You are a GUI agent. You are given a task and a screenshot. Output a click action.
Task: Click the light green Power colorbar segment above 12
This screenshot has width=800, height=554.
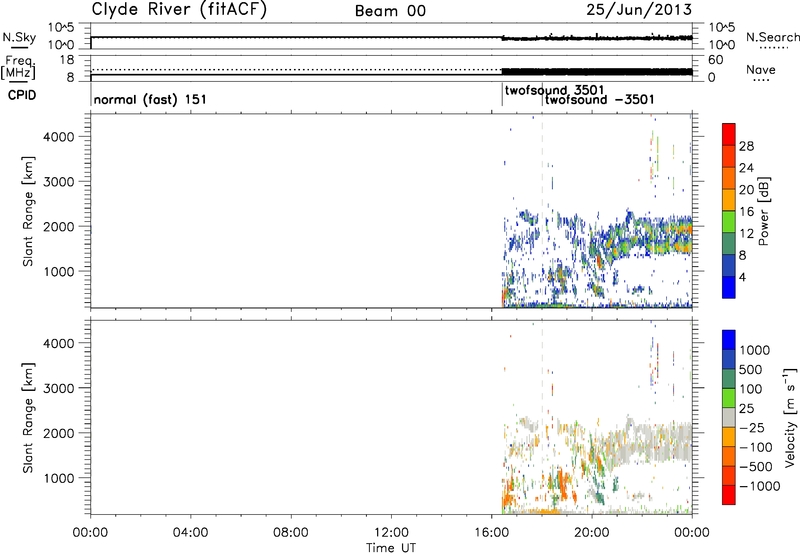point(729,221)
